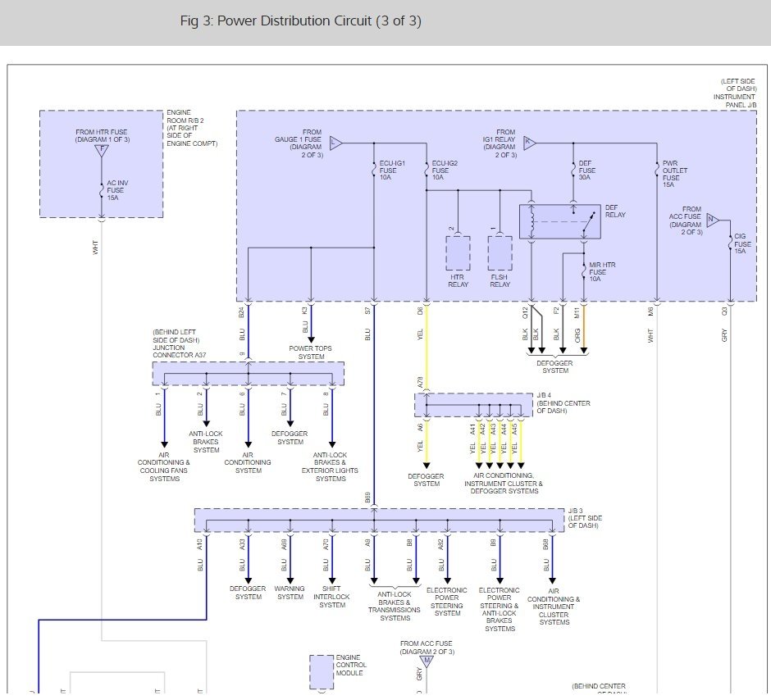The image size is (771, 700).
Task: Click the M connector triangle above the GRY wire
Action: coord(427,661)
